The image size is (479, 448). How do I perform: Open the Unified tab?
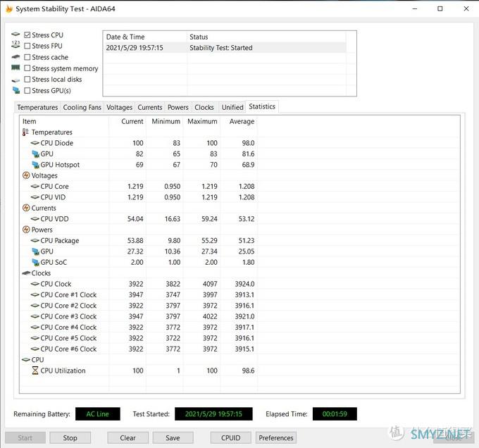click(x=232, y=108)
